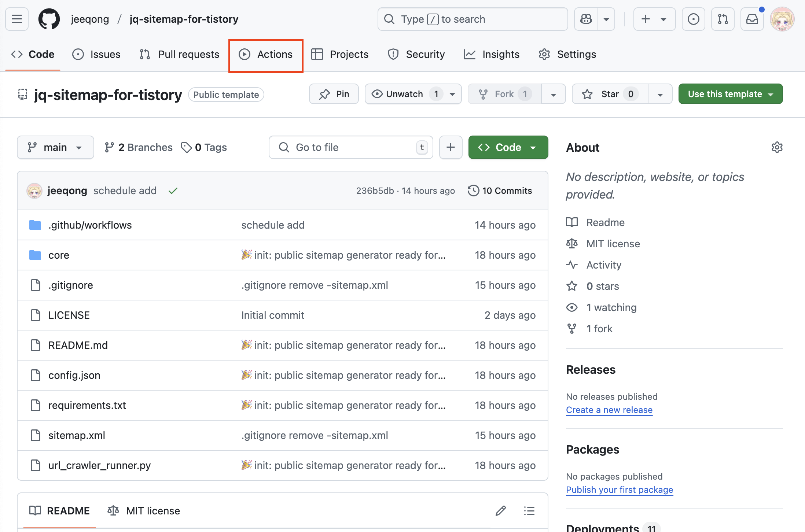This screenshot has width=805, height=532.
Task: Open the 10 Commits history link
Action: (x=500, y=191)
